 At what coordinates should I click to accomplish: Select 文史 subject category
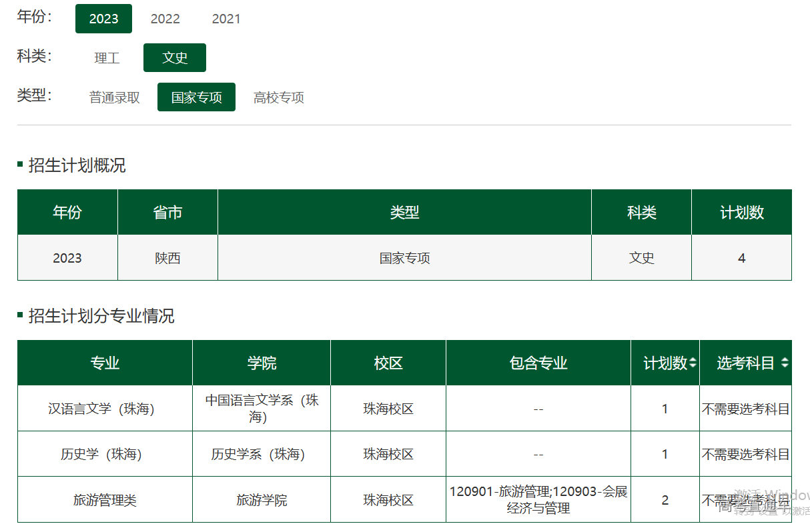click(175, 58)
